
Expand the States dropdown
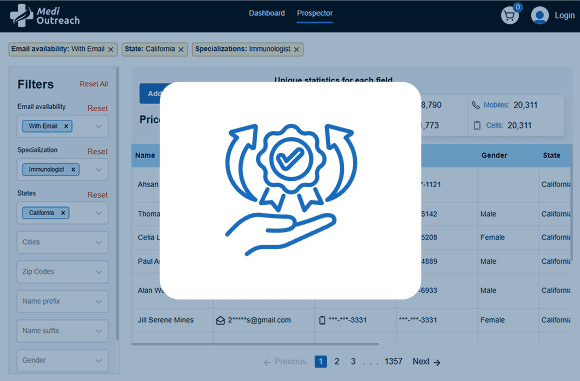pos(99,213)
